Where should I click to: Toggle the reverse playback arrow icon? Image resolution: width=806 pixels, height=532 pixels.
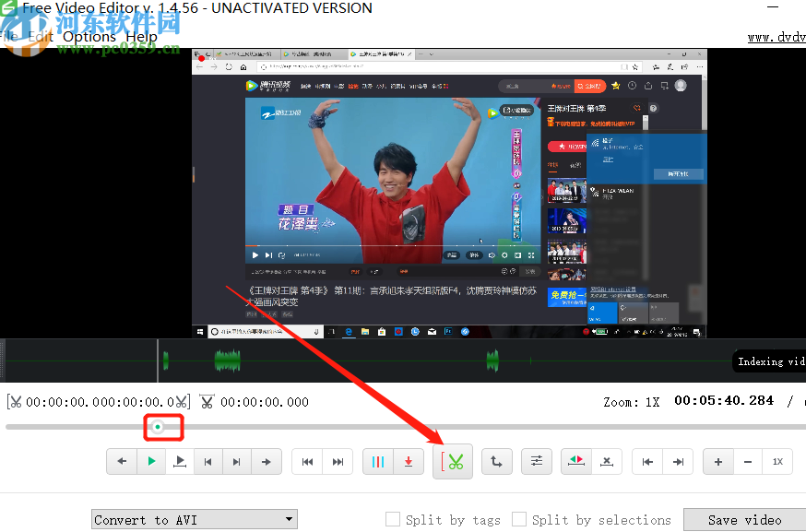[x=576, y=461]
